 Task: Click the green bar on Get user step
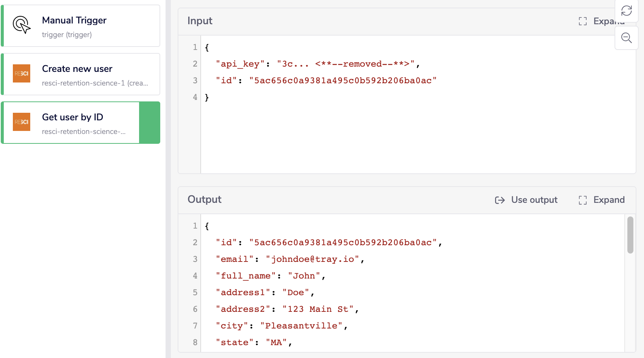[149, 123]
